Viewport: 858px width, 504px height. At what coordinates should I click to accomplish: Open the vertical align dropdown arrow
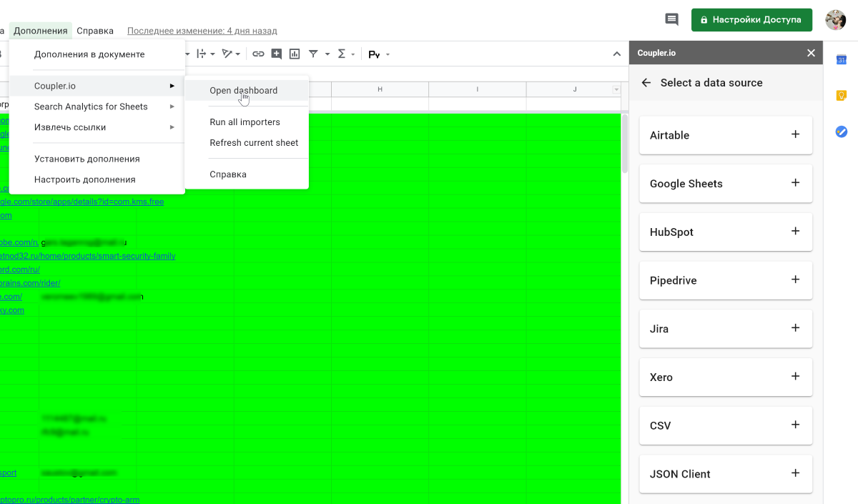pyautogui.click(x=212, y=54)
